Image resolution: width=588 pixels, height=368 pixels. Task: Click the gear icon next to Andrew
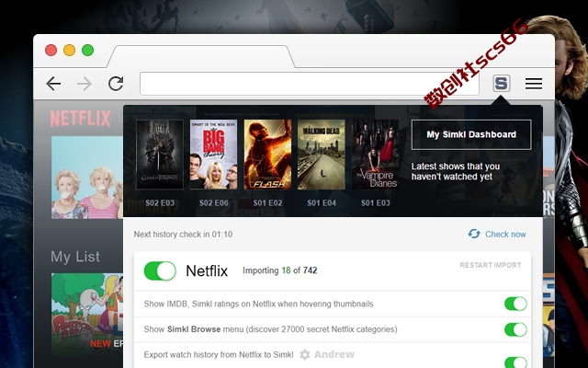[x=305, y=354]
